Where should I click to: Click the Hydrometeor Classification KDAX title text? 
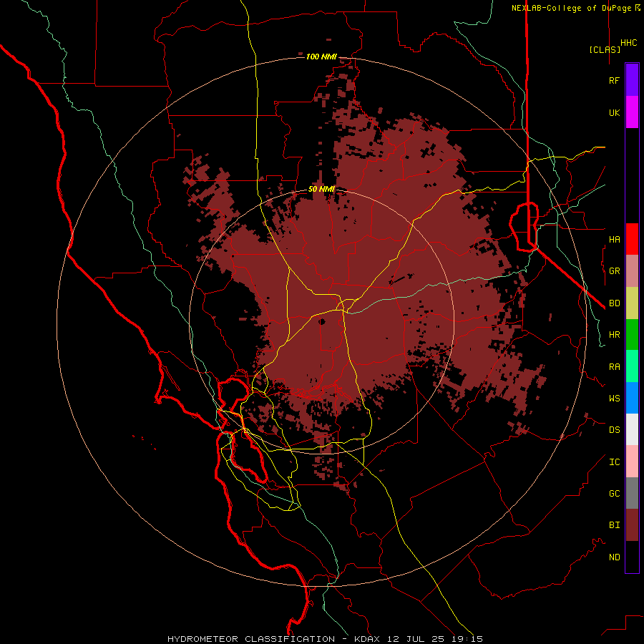tap(326, 639)
